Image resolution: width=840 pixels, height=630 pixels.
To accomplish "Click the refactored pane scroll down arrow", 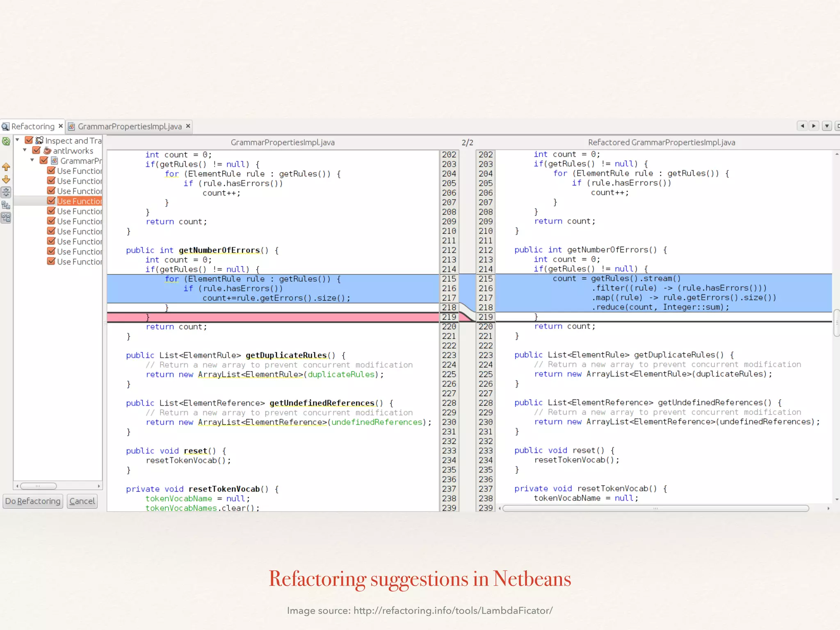I will [837, 499].
